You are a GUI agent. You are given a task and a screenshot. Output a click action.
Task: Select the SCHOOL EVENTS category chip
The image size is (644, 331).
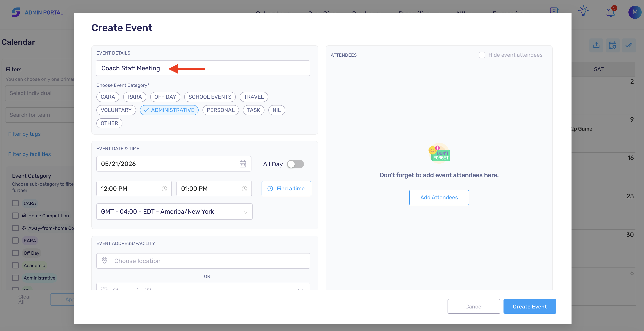[x=210, y=97]
